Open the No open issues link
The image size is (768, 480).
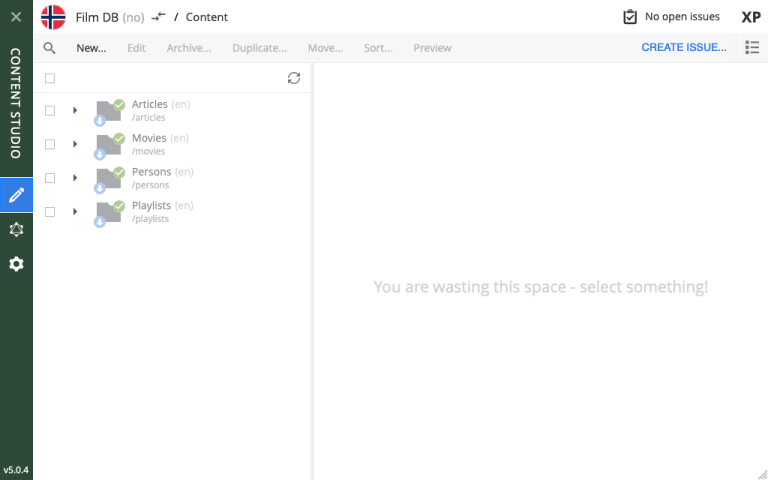tap(682, 17)
